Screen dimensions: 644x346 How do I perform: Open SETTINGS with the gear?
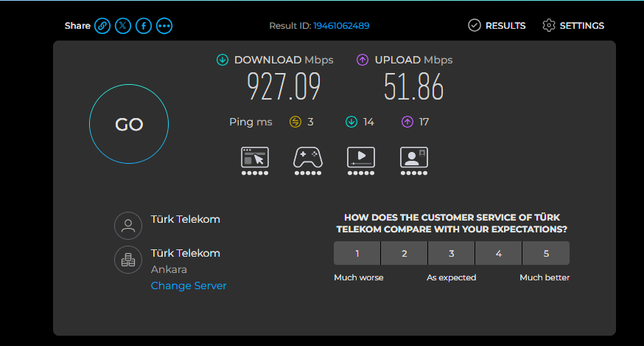pos(573,26)
